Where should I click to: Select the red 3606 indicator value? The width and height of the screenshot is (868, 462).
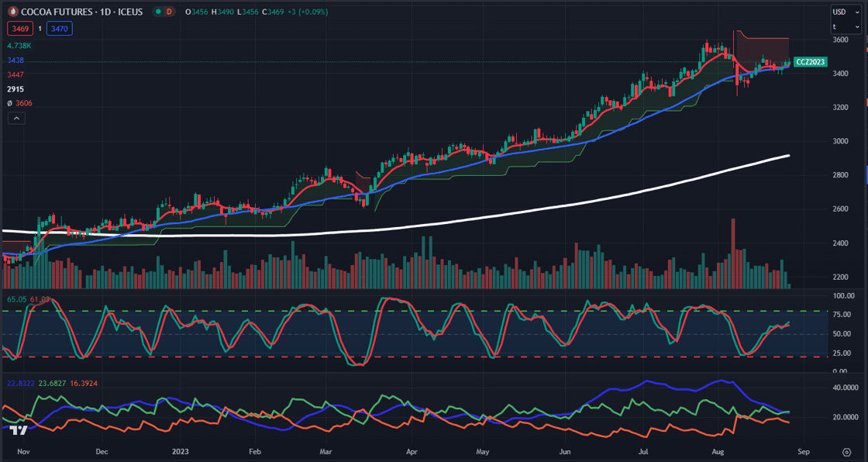pos(24,103)
